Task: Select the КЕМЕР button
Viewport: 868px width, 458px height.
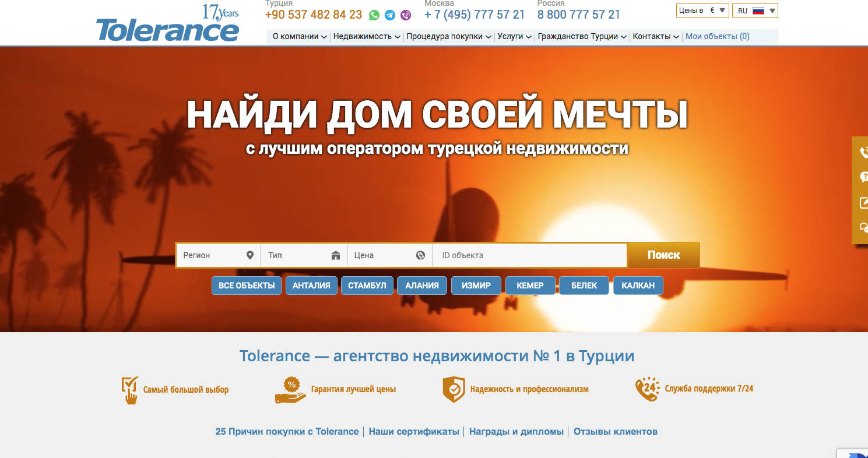Action: pyautogui.click(x=530, y=286)
